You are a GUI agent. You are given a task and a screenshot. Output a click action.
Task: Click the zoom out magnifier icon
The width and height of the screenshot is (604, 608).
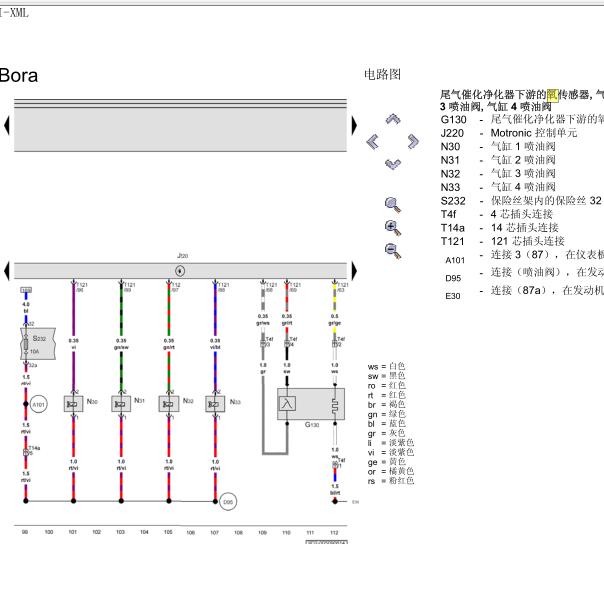393,250
